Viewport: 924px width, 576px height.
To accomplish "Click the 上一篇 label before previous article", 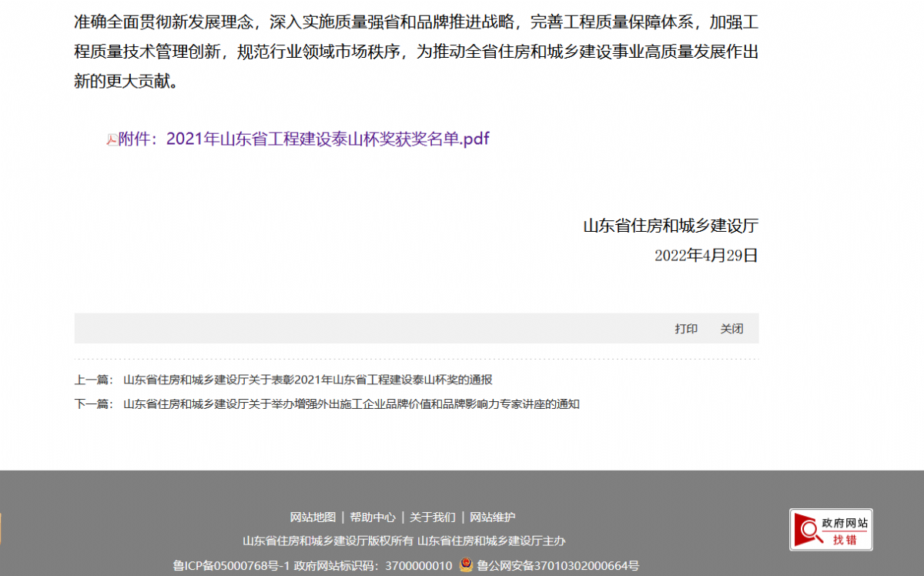I will 93,380.
